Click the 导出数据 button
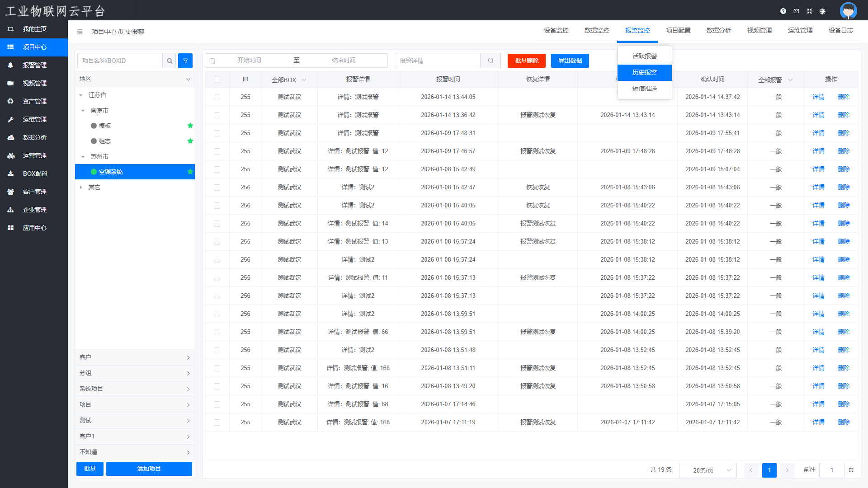The image size is (868, 488). (570, 61)
